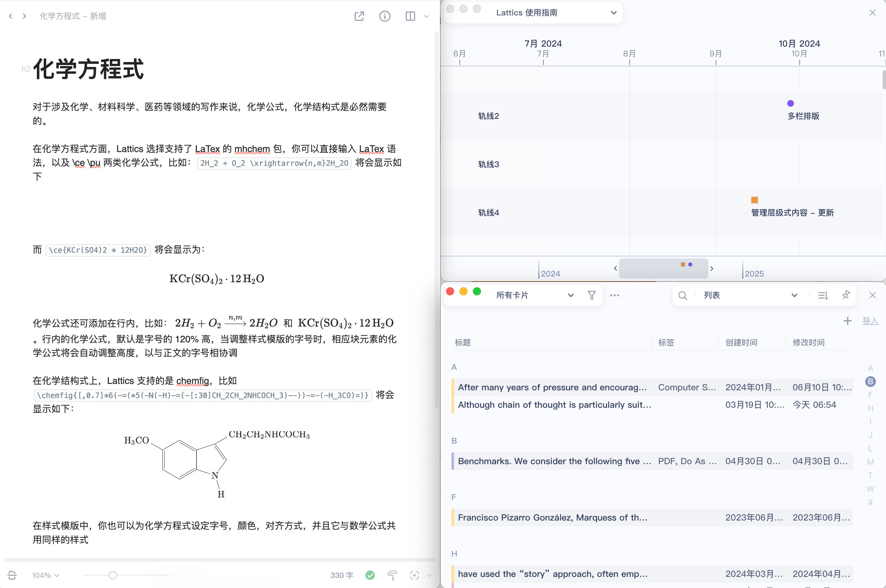886x588 pixels.
Task: Sort by 标题 column header
Action: tap(463, 342)
